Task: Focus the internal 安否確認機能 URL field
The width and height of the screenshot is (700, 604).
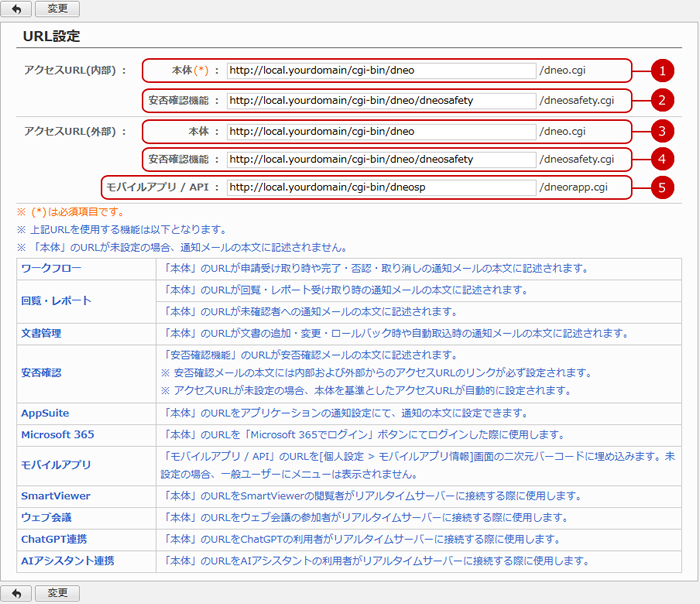Action: coord(381,100)
